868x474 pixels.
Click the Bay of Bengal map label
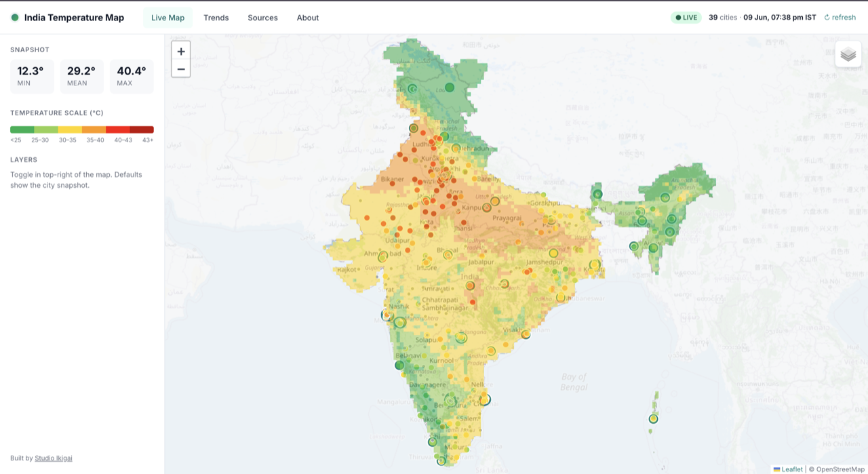pos(574,382)
